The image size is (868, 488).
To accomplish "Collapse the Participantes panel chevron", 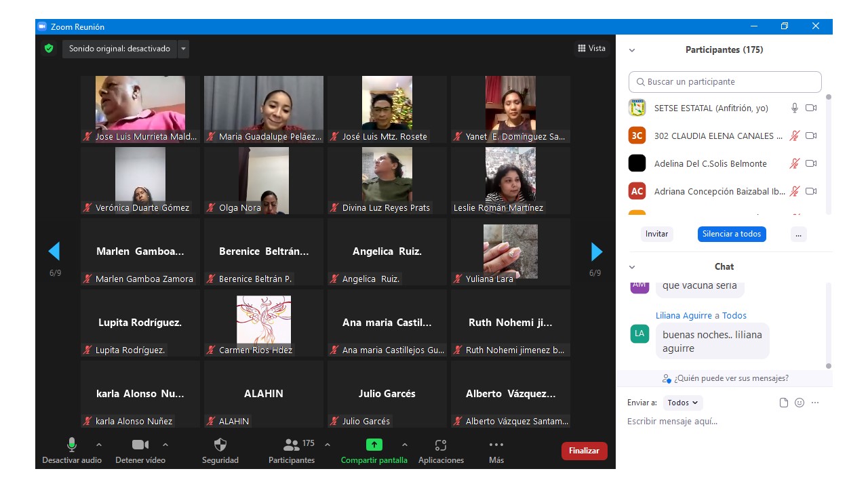I will (x=632, y=50).
